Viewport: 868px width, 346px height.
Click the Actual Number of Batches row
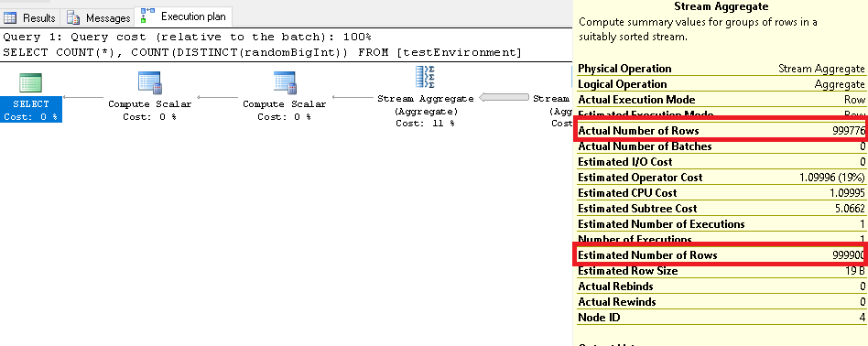[722, 146]
